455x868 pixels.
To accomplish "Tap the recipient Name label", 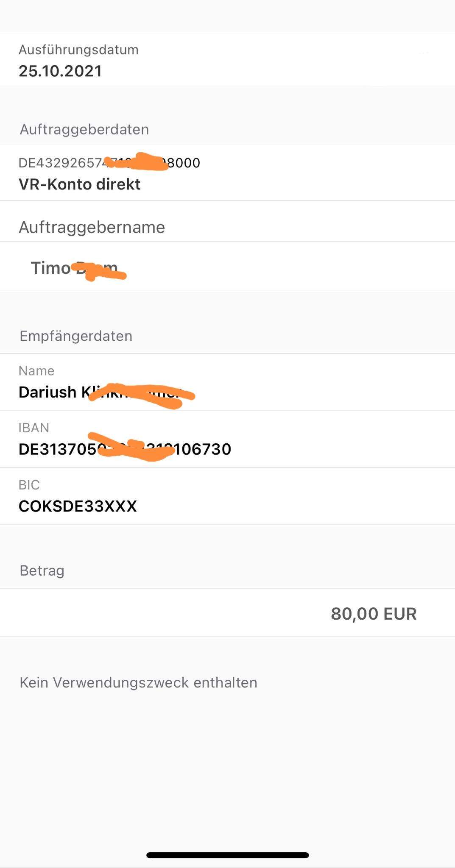I will (x=36, y=371).
